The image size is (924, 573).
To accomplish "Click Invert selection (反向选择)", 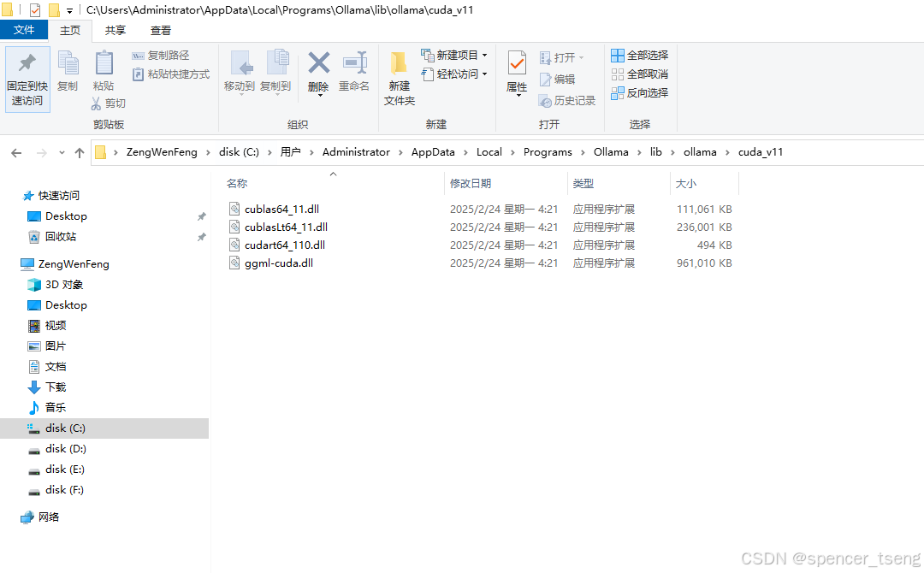I will click(x=640, y=93).
